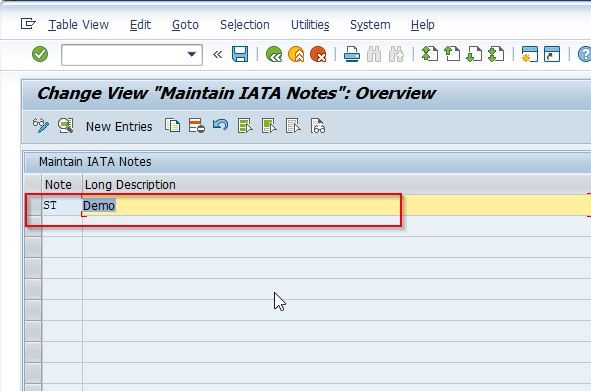Click the Delete row icon
Screen dimensions: 591x391
[x=196, y=126]
